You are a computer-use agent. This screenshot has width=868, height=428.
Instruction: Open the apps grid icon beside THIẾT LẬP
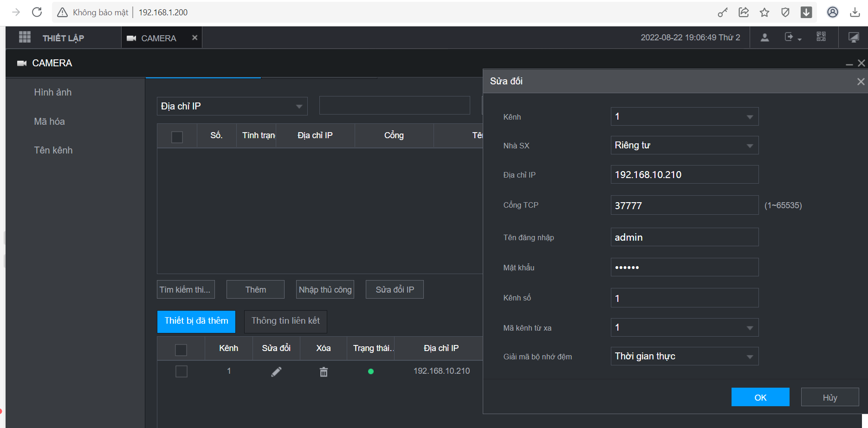click(25, 38)
